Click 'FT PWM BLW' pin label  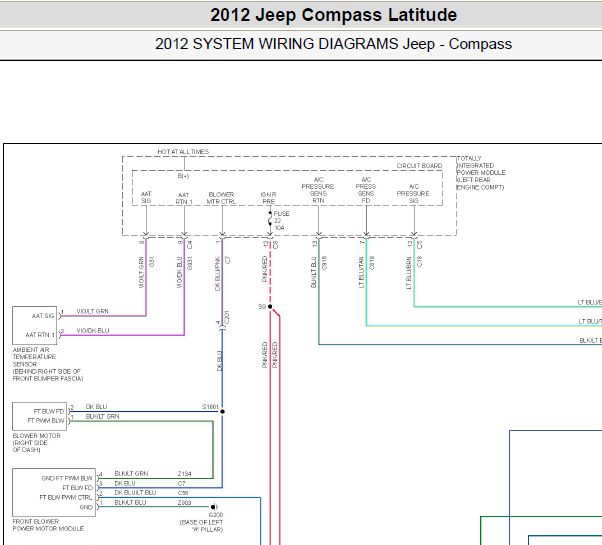(46, 421)
